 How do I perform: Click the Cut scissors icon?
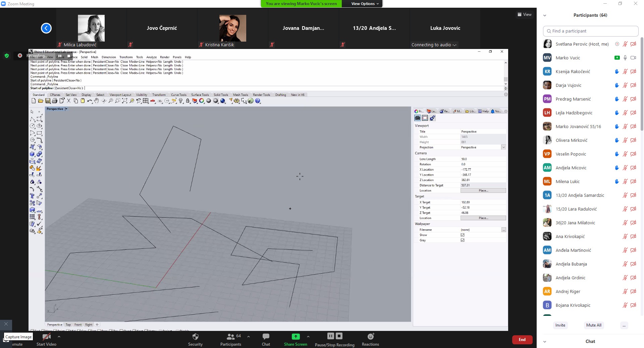(x=69, y=101)
